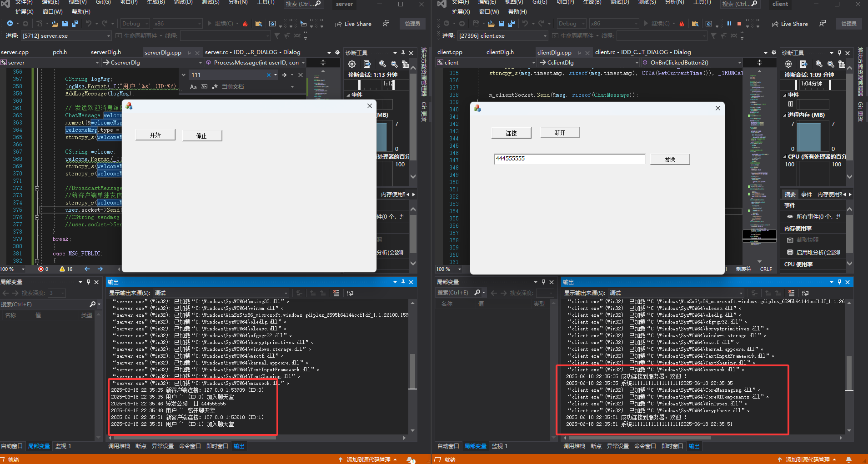This screenshot has height=464, width=868.
Task: Click Save All icon in server toolbar
Action: [x=75, y=24]
